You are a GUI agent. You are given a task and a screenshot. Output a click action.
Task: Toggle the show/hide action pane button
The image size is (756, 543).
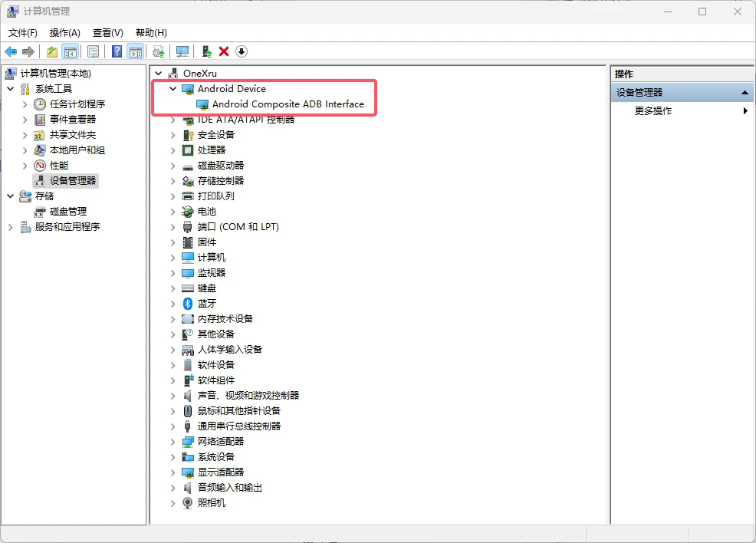(136, 51)
